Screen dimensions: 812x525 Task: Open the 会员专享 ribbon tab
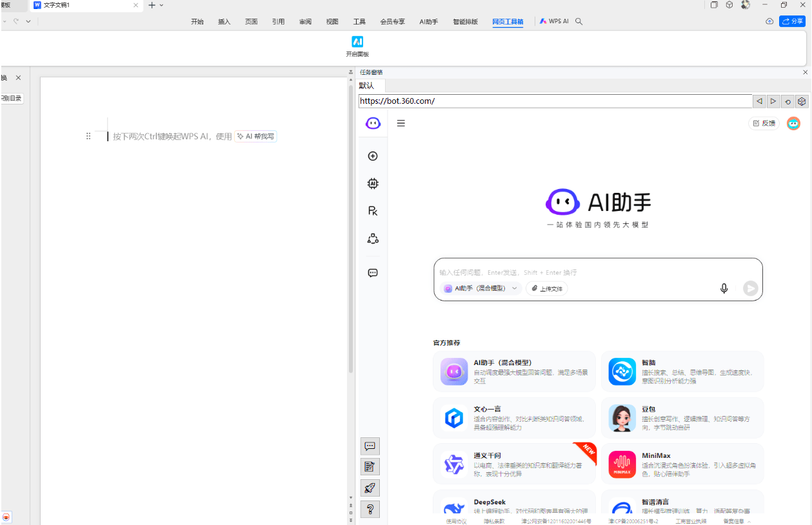(x=393, y=21)
